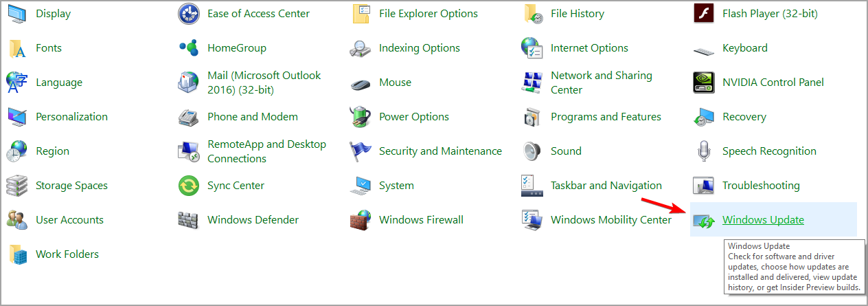Viewport: 868px width, 306px height.
Task: Click the Recovery icon
Action: coord(704,117)
